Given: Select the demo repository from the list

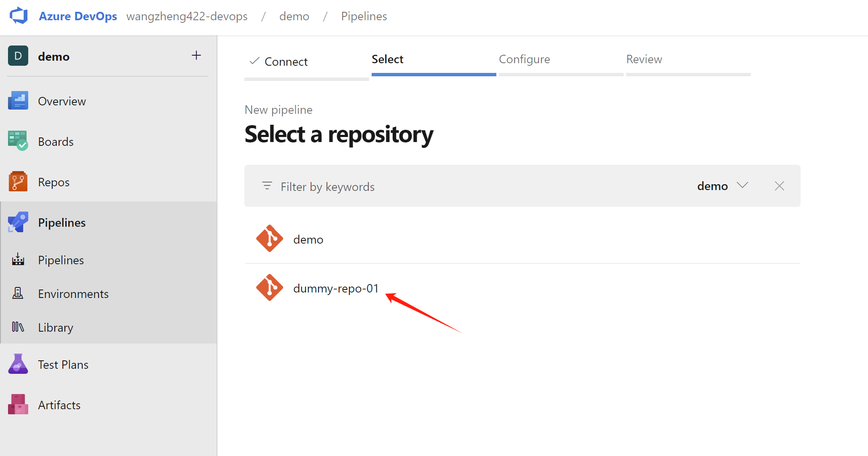Looking at the screenshot, I should (308, 239).
